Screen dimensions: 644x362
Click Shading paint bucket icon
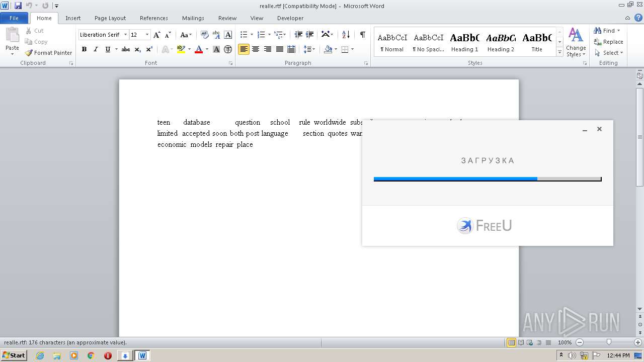tap(328, 49)
